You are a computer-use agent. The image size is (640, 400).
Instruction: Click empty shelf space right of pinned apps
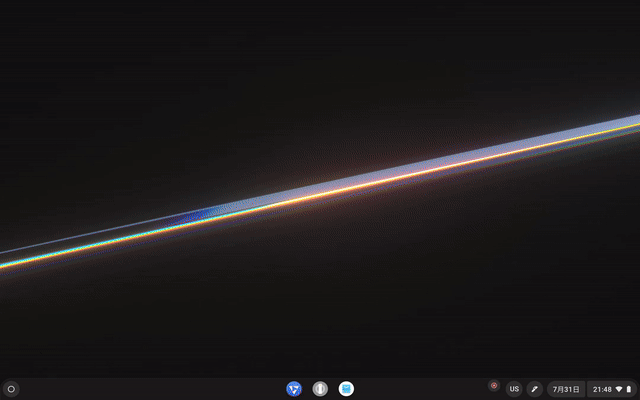click(x=420, y=388)
